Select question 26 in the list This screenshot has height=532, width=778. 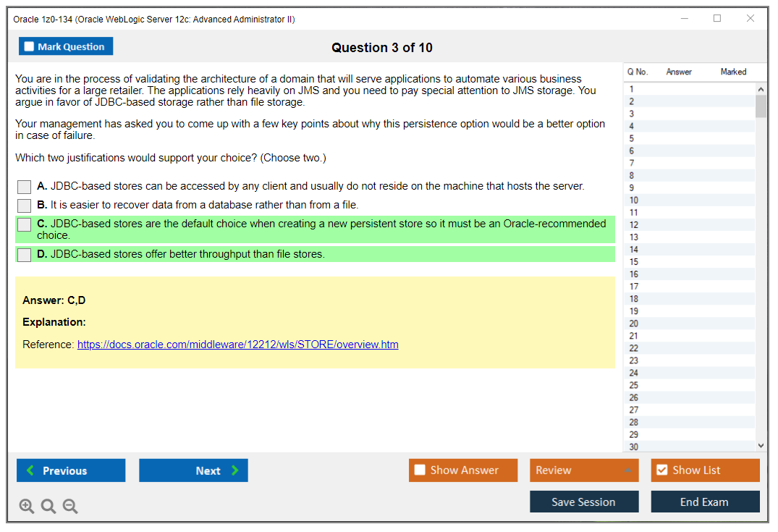point(689,397)
